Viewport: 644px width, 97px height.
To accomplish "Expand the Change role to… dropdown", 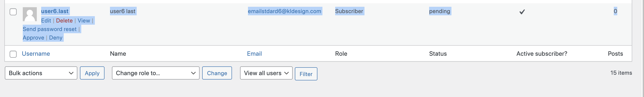I will tap(156, 73).
